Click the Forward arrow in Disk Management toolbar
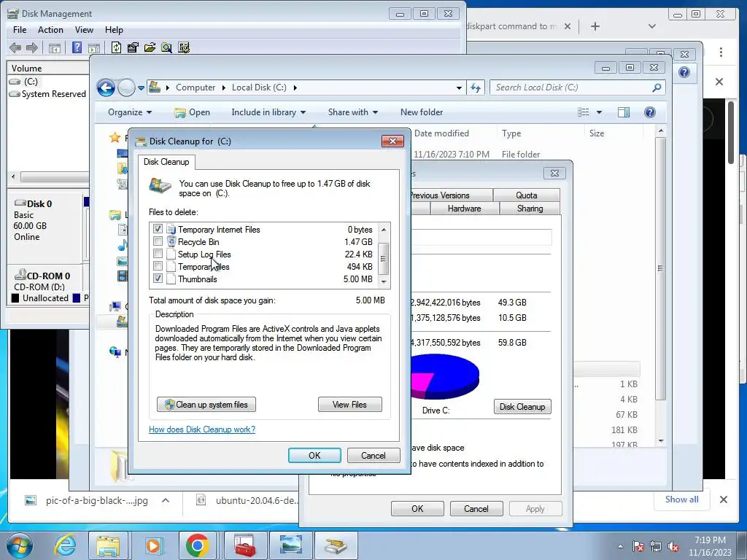 [x=32, y=47]
